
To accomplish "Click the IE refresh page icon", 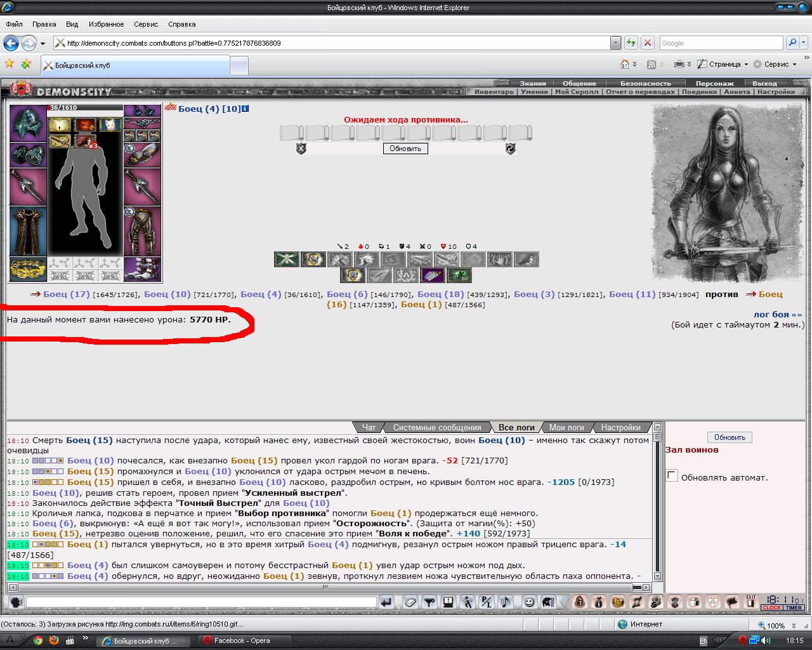I will pyautogui.click(x=631, y=43).
